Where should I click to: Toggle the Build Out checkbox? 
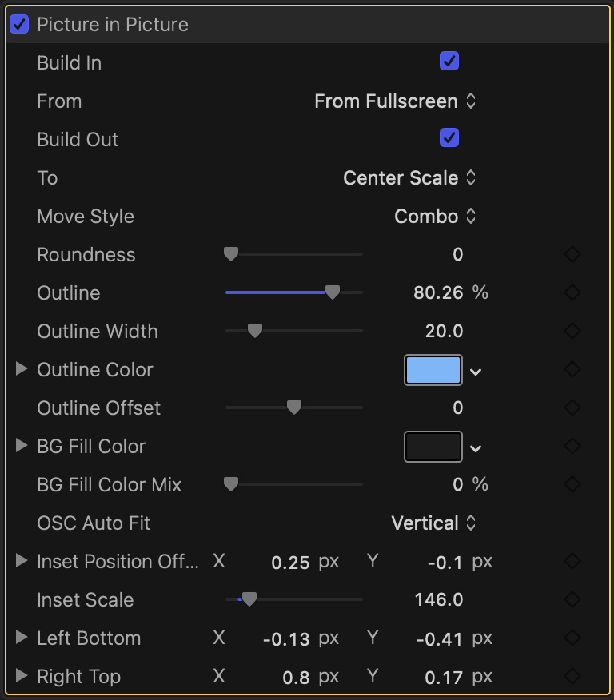(x=449, y=138)
